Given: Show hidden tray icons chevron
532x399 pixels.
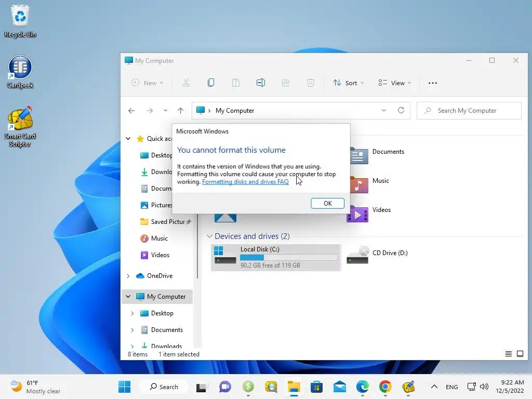Looking at the screenshot, I should (434, 387).
